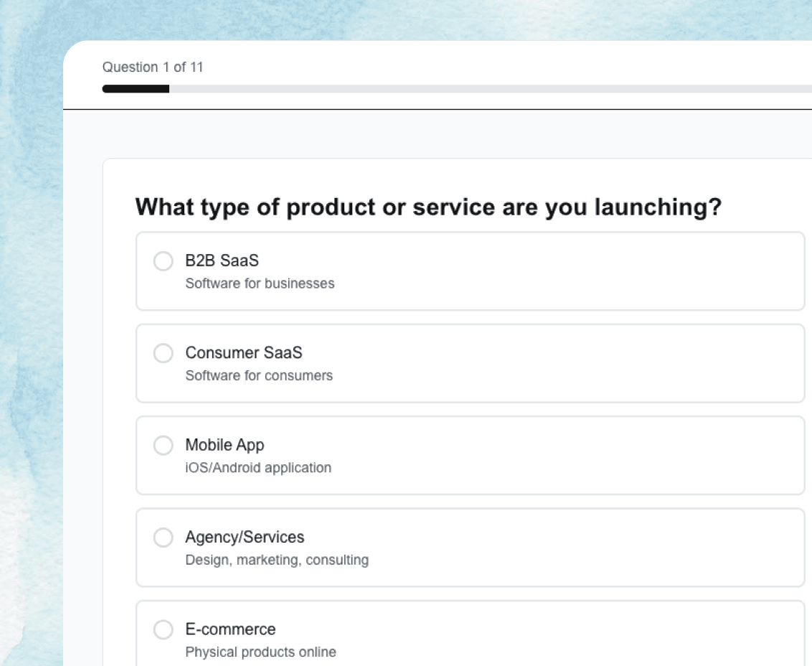Click 'Software for consumers' description text

point(259,375)
